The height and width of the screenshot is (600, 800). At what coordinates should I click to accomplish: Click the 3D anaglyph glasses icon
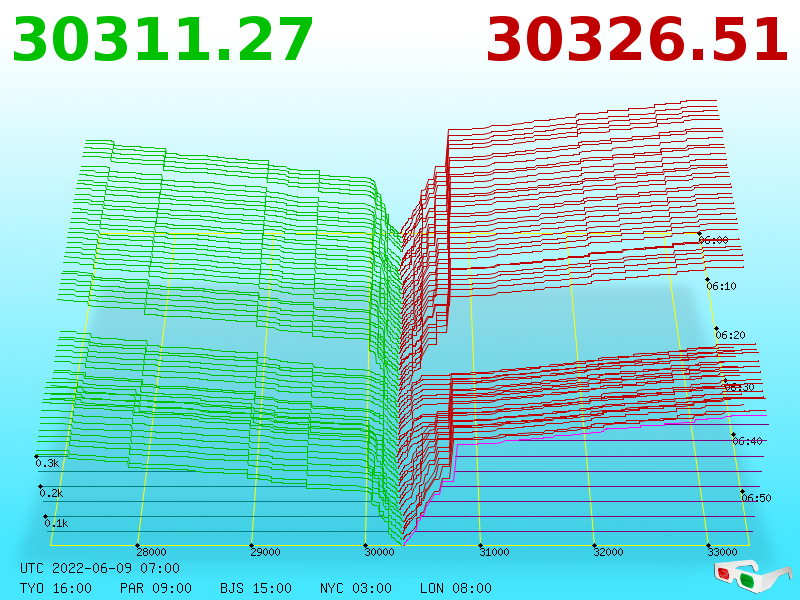pos(752,576)
